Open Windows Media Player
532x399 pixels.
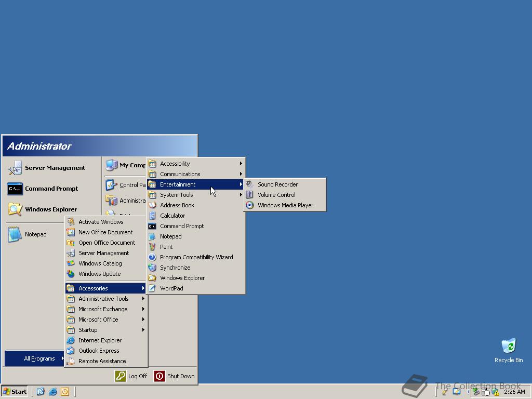(285, 205)
